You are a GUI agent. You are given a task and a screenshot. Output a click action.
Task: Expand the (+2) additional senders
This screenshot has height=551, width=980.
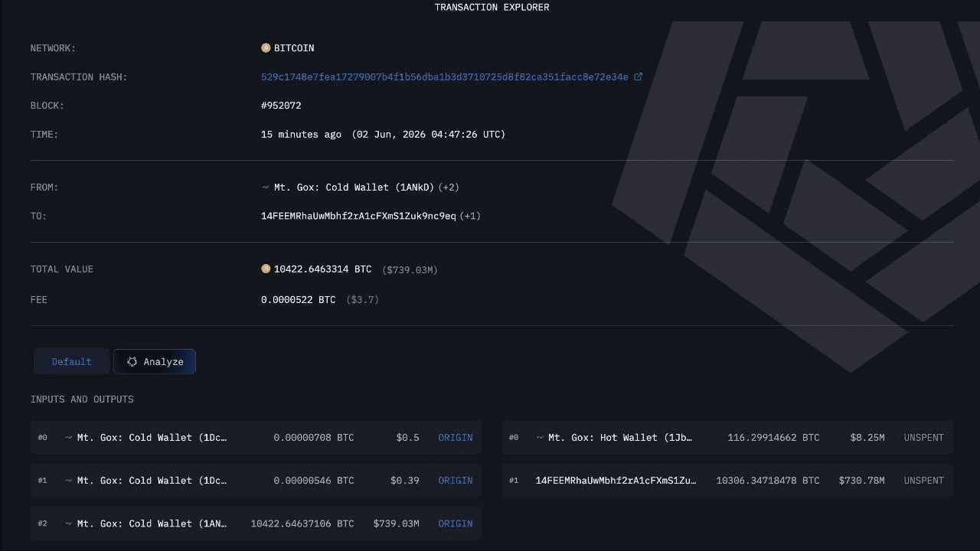(449, 187)
